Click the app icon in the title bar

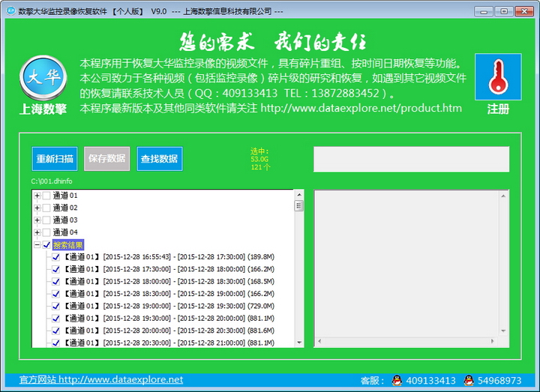click(11, 11)
